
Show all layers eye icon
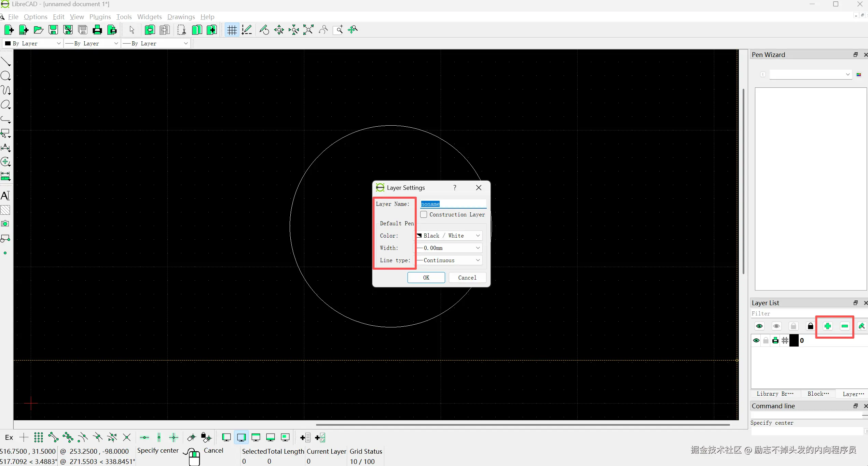click(x=759, y=326)
